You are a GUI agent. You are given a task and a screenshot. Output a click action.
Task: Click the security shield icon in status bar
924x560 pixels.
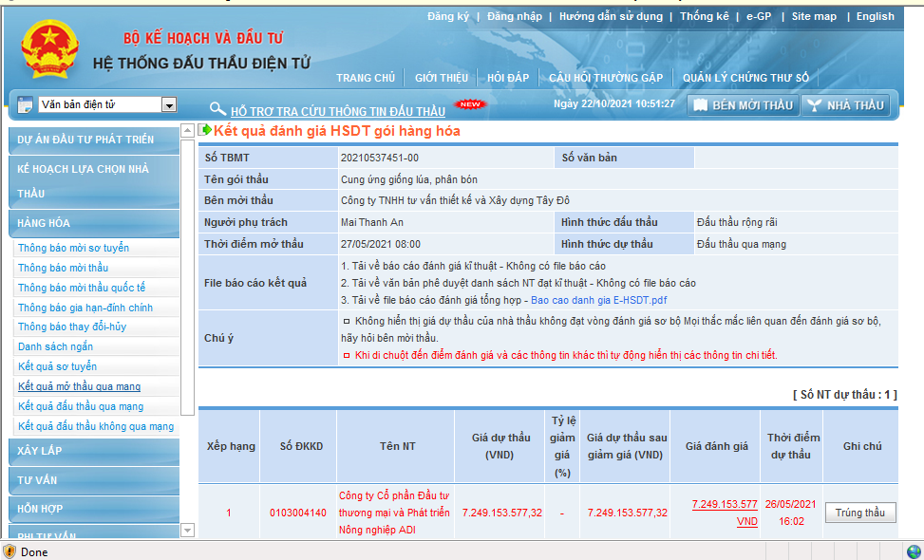point(9,551)
